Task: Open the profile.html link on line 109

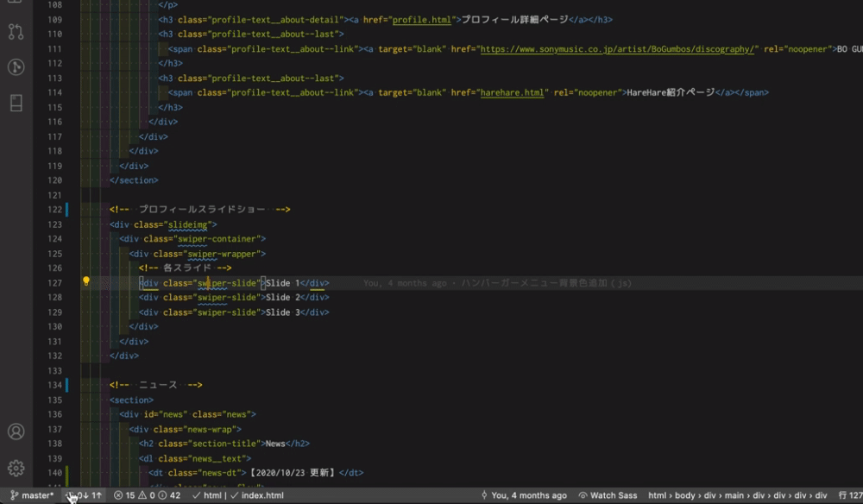Action: [x=422, y=20]
